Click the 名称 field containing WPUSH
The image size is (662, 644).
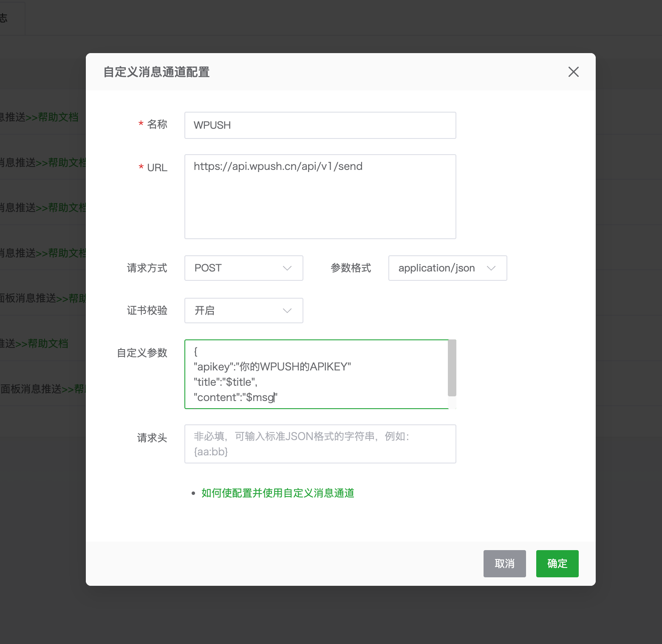pos(320,125)
